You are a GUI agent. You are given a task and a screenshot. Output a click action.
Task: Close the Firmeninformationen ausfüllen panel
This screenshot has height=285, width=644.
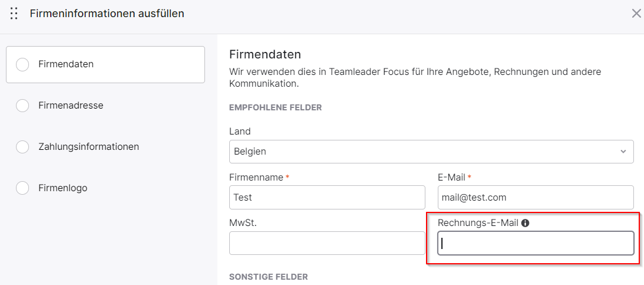636,14
